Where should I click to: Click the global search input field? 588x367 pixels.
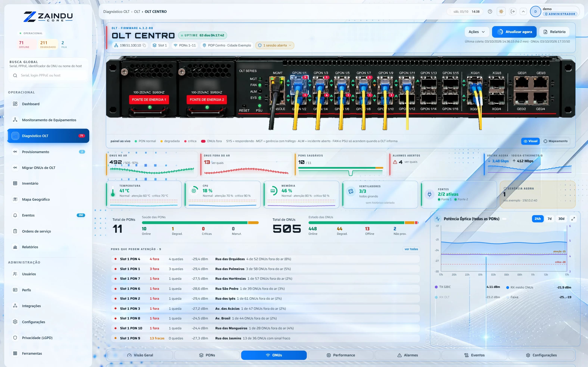[x=48, y=76]
